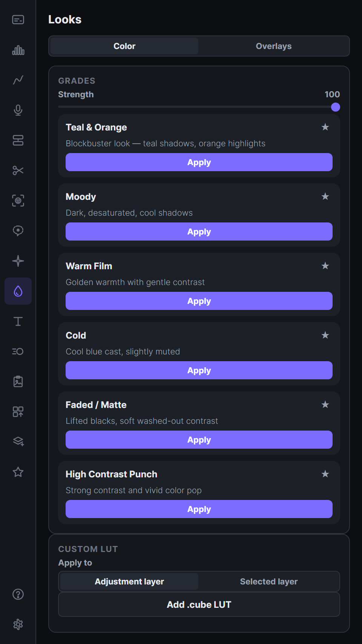Apply the Faded / Matte grade
The image size is (362, 644).
[199, 440]
